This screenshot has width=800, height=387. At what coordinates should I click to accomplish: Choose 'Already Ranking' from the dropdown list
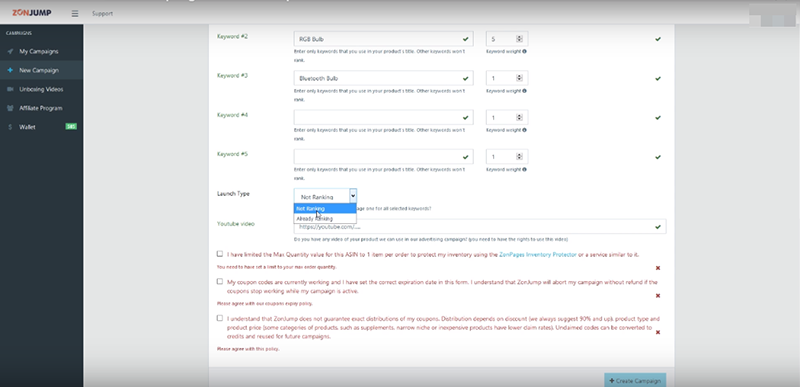pyautogui.click(x=325, y=219)
